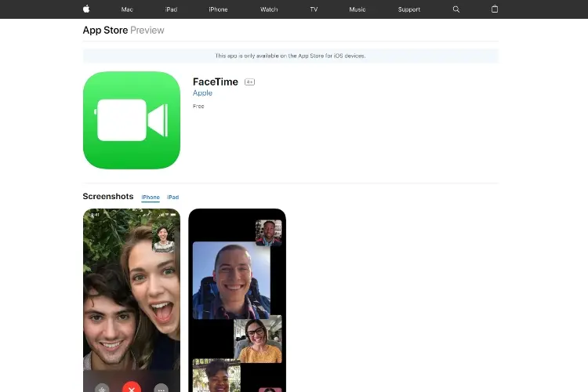Click the 4+ age rating badge
The image size is (588, 392).
[249, 82]
